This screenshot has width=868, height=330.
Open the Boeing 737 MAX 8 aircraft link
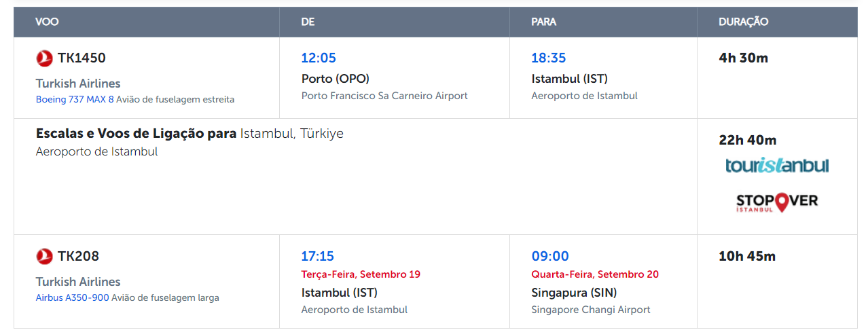75,100
